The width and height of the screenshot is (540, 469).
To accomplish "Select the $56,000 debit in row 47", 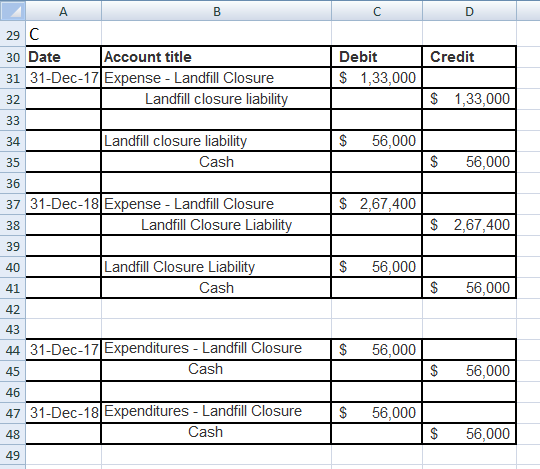I will [377, 413].
